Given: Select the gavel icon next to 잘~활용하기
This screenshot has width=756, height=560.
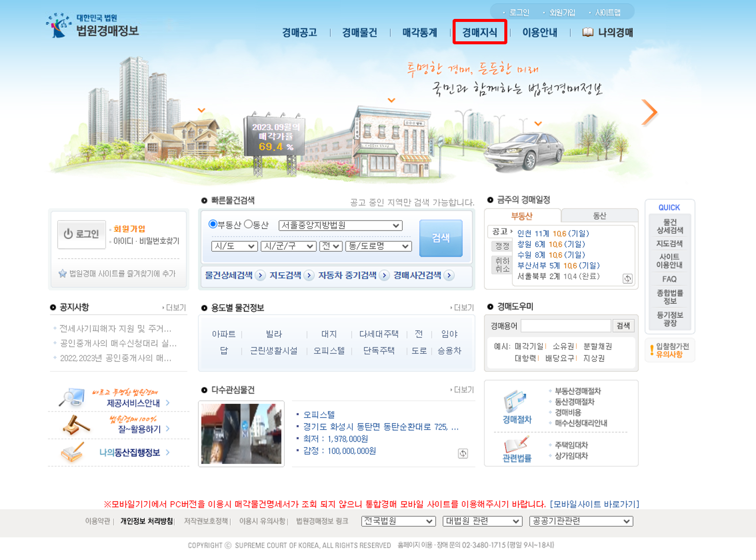Looking at the screenshot, I should click(x=72, y=426).
